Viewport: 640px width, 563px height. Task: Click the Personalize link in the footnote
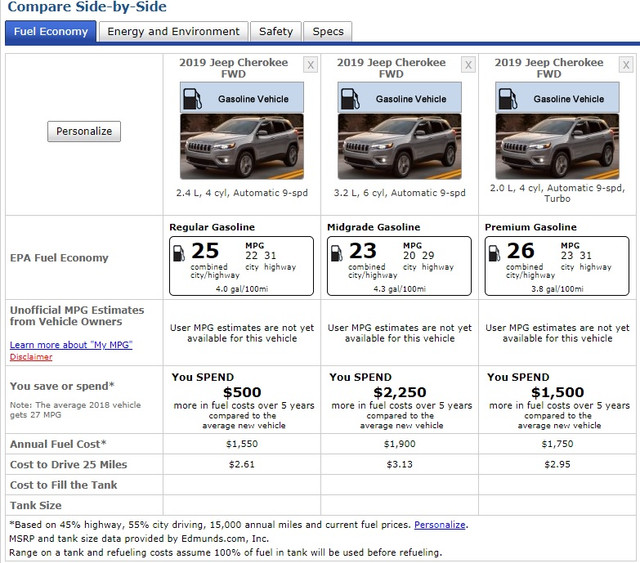440,525
